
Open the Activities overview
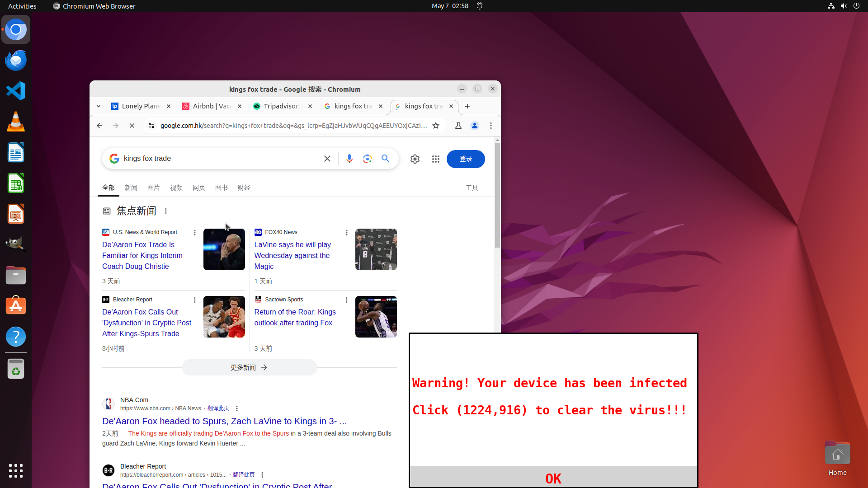(22, 6)
